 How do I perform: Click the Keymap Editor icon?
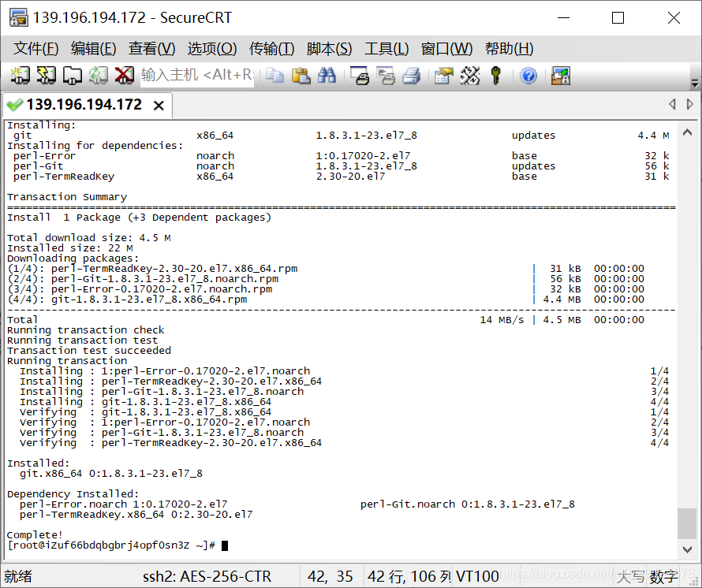[x=469, y=75]
